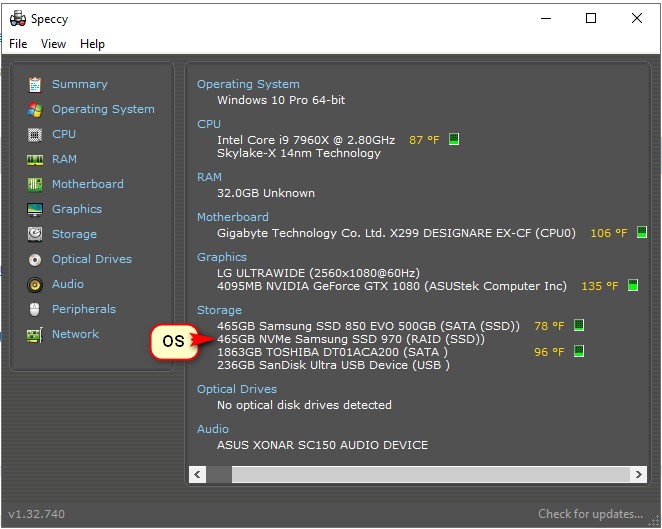The image size is (662, 529).
Task: Show RAM details from sidebar
Action: click(x=64, y=159)
